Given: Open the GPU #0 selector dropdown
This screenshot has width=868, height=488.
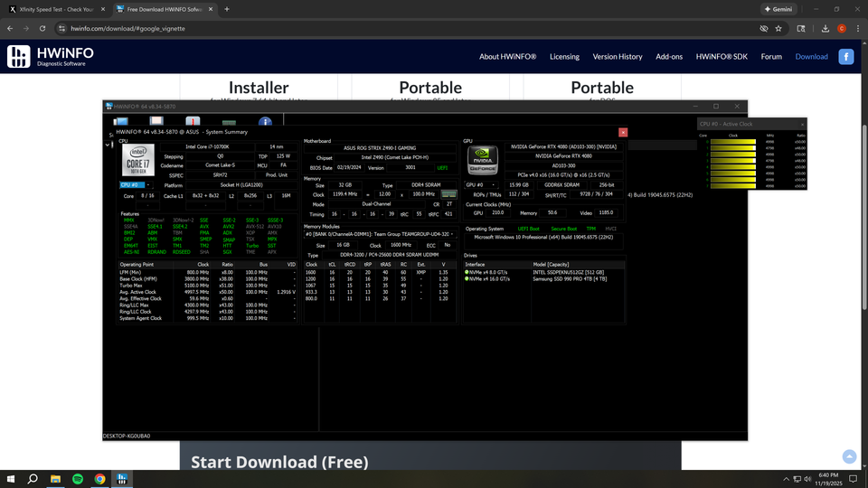Looking at the screenshot, I should pyautogui.click(x=494, y=185).
